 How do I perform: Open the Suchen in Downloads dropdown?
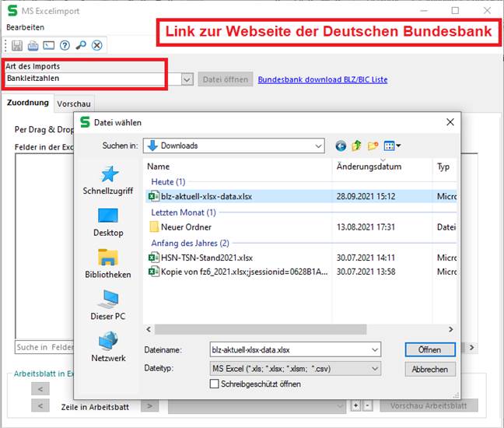pyautogui.click(x=318, y=146)
